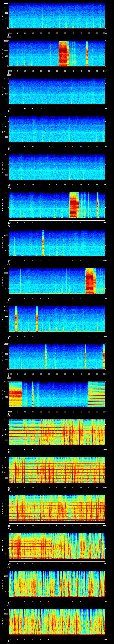
Task: Open the 3:38:00 spectrogram panel
Action: 57,621
